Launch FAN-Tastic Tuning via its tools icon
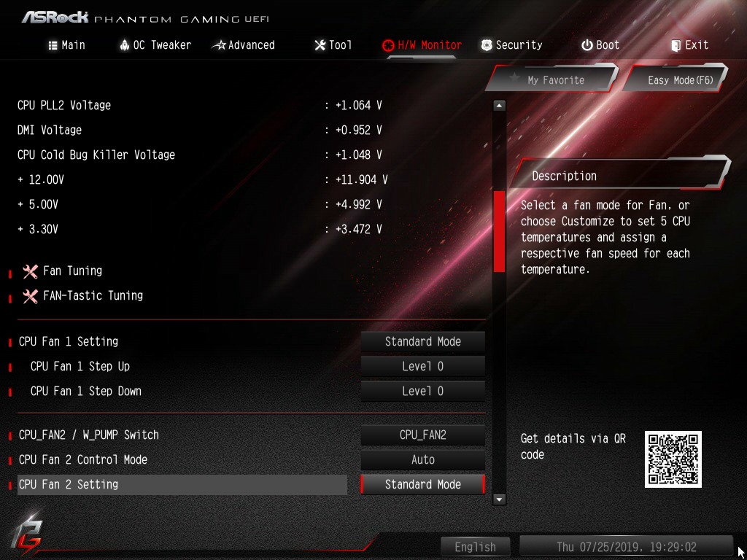This screenshot has height=560, width=747. (31, 296)
